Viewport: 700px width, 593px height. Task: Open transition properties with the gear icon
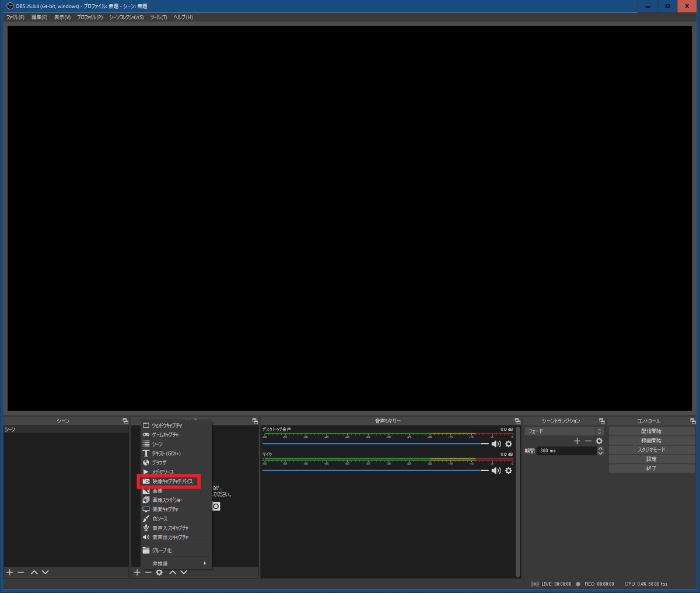coord(599,441)
